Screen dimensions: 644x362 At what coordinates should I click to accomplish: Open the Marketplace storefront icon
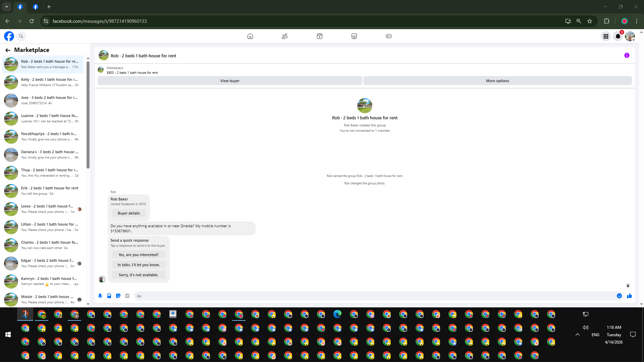354,36
